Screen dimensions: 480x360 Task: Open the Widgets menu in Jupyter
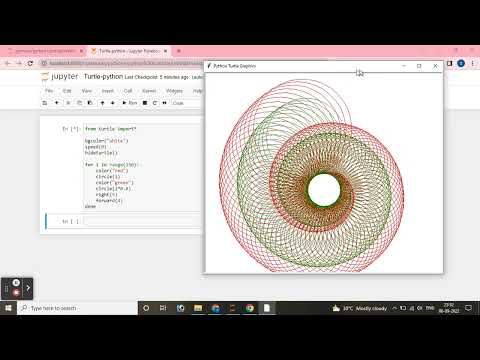174,91
